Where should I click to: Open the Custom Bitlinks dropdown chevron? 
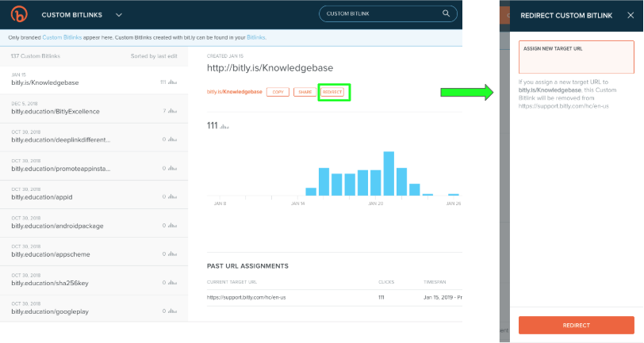[119, 15]
